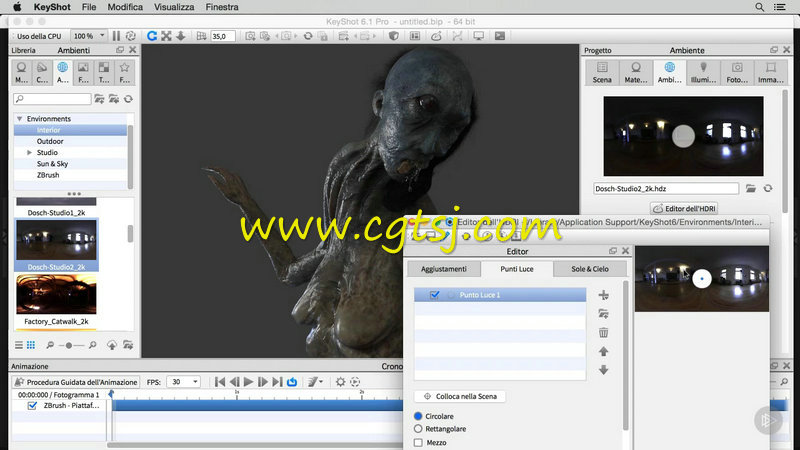Click Procedura Guidata dell'Animazione button
Image resolution: width=800 pixels, height=450 pixels.
coord(76,382)
